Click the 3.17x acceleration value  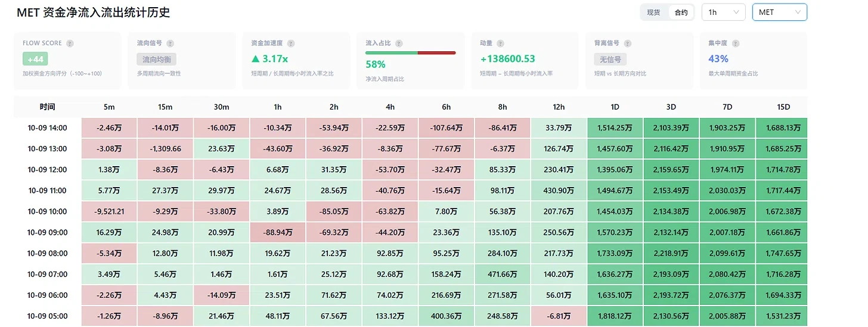270,59
